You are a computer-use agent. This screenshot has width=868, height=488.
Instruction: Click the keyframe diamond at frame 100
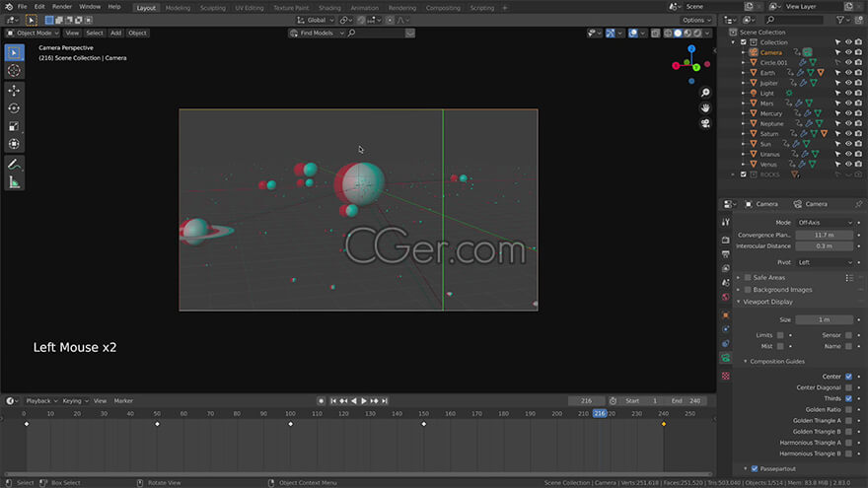click(x=291, y=424)
